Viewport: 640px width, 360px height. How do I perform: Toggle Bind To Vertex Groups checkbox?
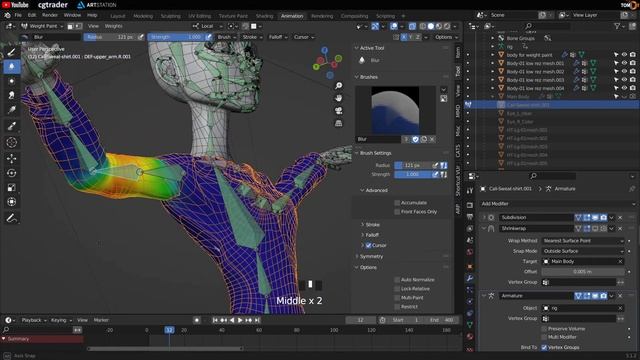pyautogui.click(x=544, y=347)
